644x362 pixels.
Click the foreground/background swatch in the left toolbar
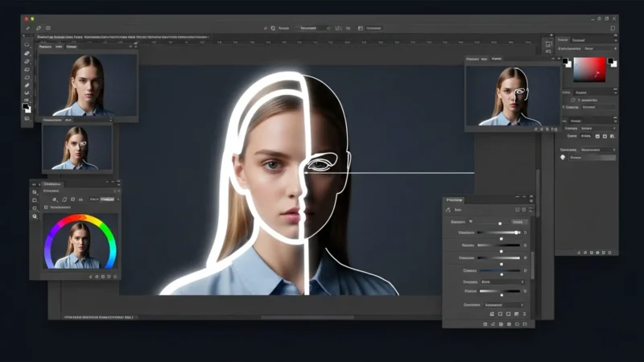click(27, 108)
